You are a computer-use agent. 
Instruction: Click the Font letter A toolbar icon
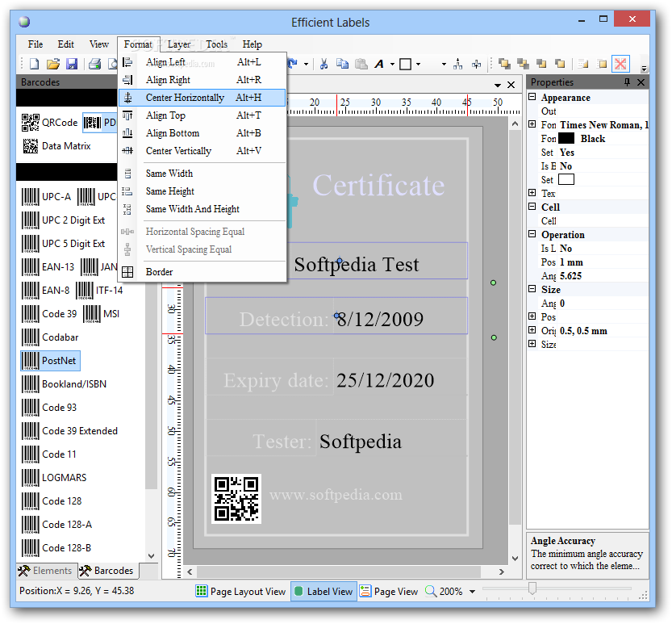tap(379, 65)
